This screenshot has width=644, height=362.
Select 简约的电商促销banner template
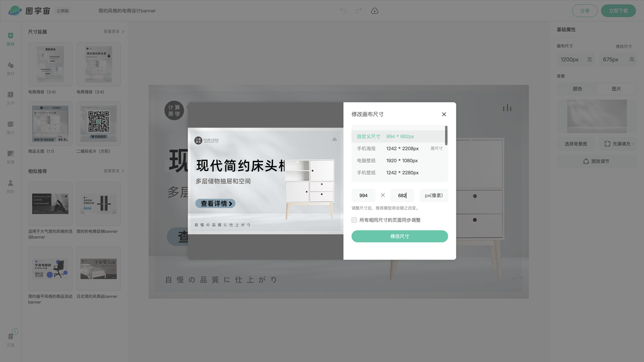click(x=98, y=204)
